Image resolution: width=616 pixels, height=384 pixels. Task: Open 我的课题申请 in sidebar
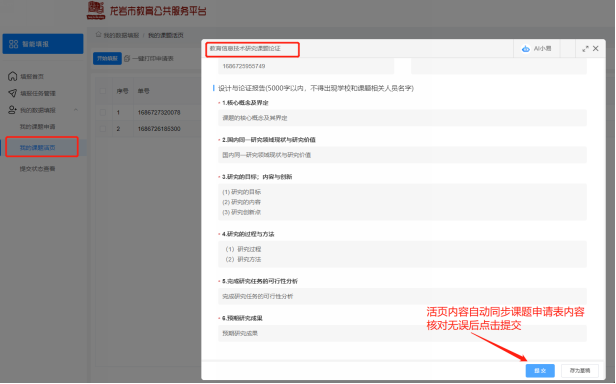click(37, 127)
